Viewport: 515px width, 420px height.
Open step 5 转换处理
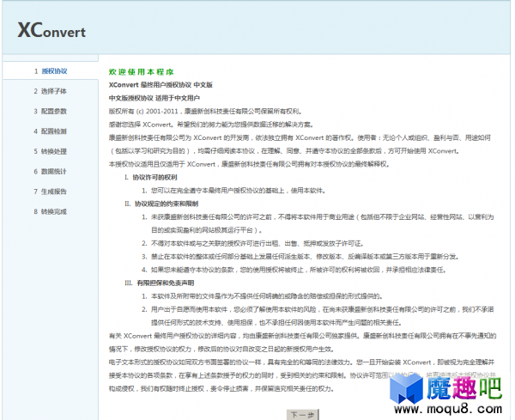[51, 151]
